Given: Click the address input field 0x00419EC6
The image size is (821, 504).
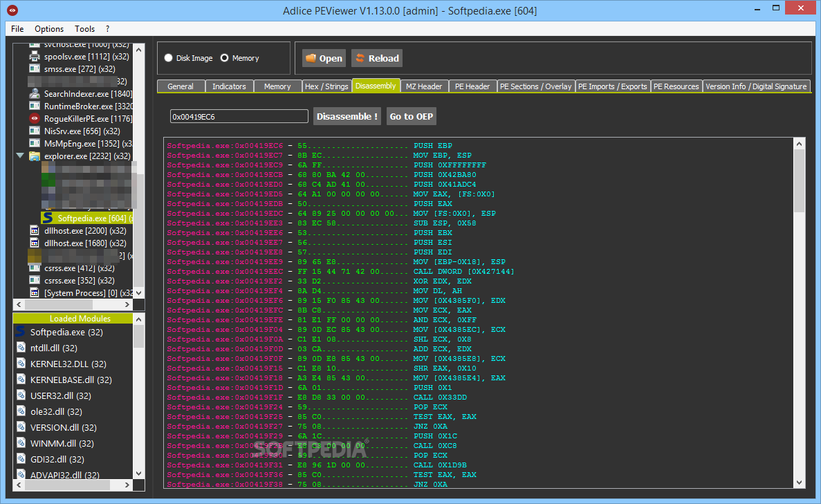Looking at the screenshot, I should [x=239, y=117].
